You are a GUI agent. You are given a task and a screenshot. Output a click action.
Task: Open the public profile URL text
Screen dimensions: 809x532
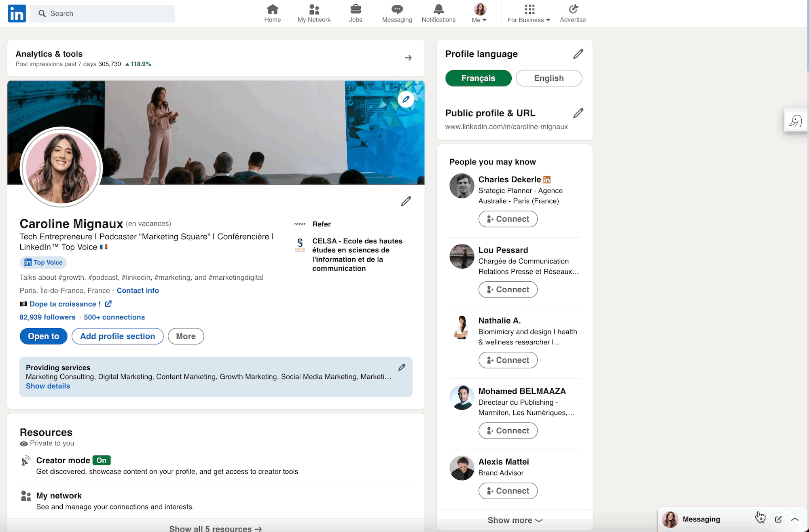tap(506, 127)
